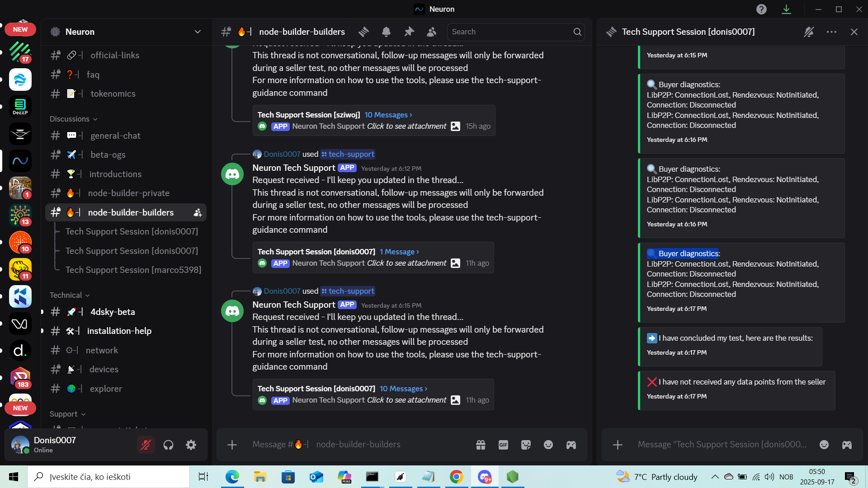Viewport: 868px width, 488px height.
Task: Switch to the general-chat channel
Action: (126, 136)
